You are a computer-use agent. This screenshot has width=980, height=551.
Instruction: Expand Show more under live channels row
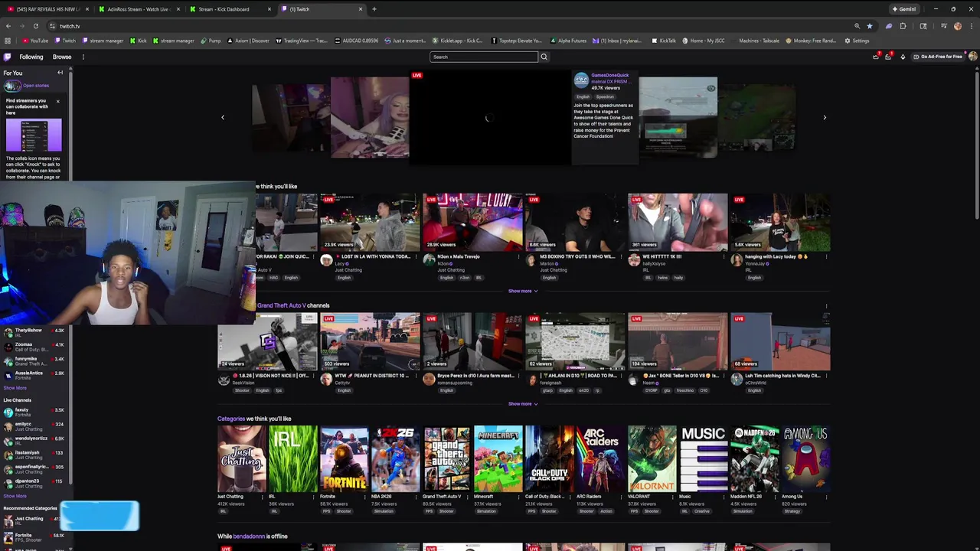(x=523, y=291)
